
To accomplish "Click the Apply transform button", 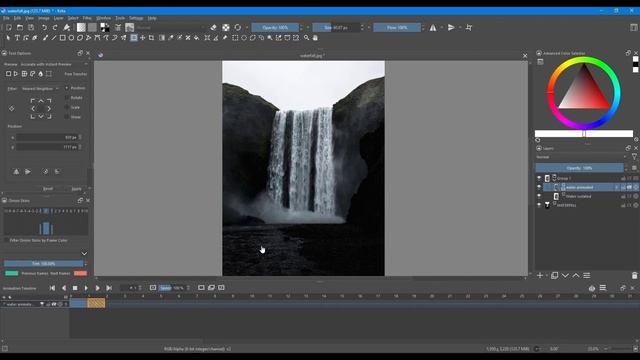I will (76, 189).
